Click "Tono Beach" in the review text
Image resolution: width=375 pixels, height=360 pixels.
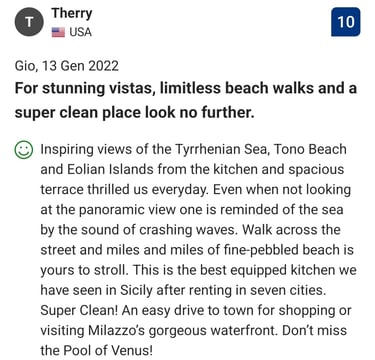tap(310, 149)
